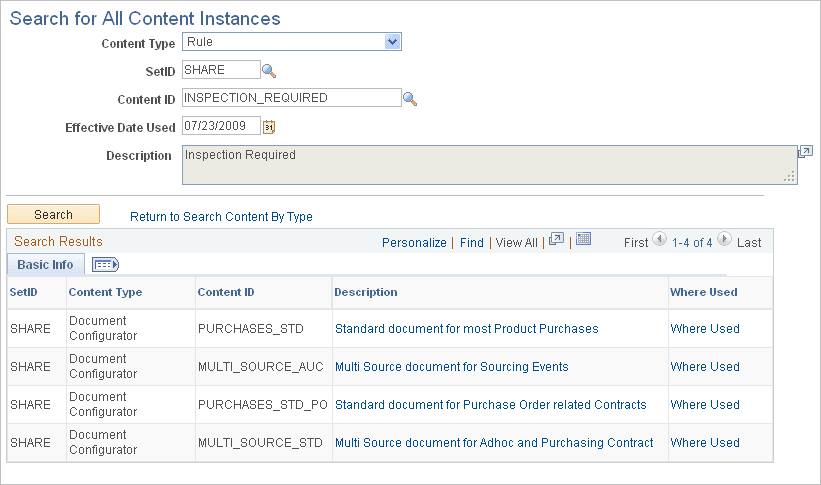Click Where Used for PURCHASES_STD row

tap(705, 328)
